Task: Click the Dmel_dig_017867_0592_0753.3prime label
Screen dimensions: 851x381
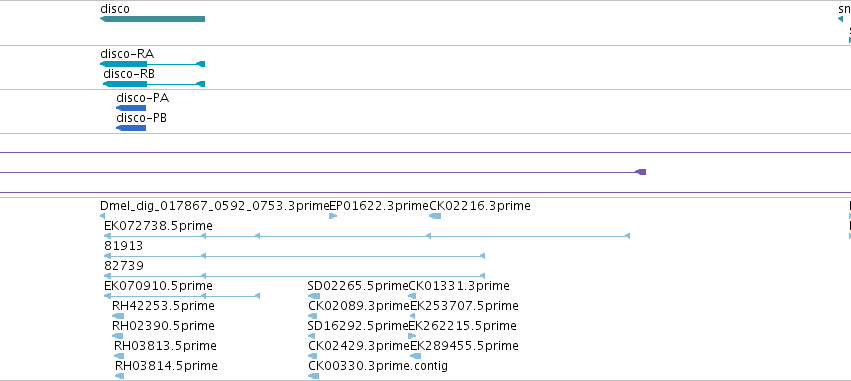Action: pos(215,206)
